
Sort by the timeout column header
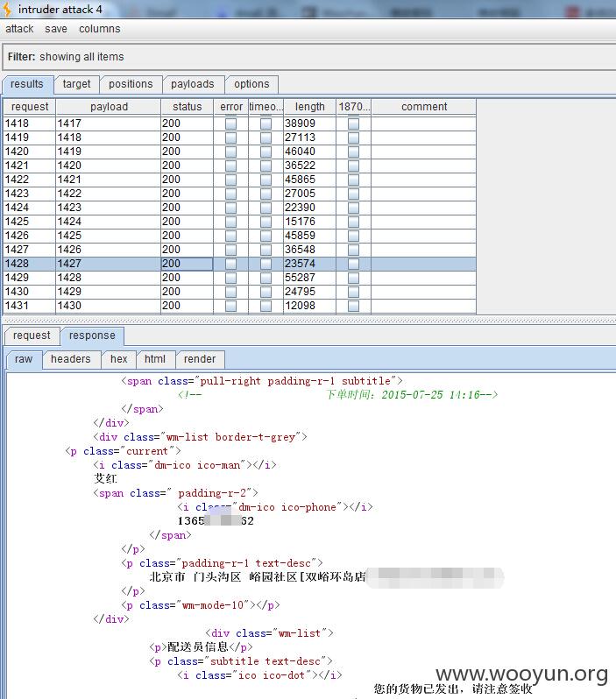click(x=266, y=107)
